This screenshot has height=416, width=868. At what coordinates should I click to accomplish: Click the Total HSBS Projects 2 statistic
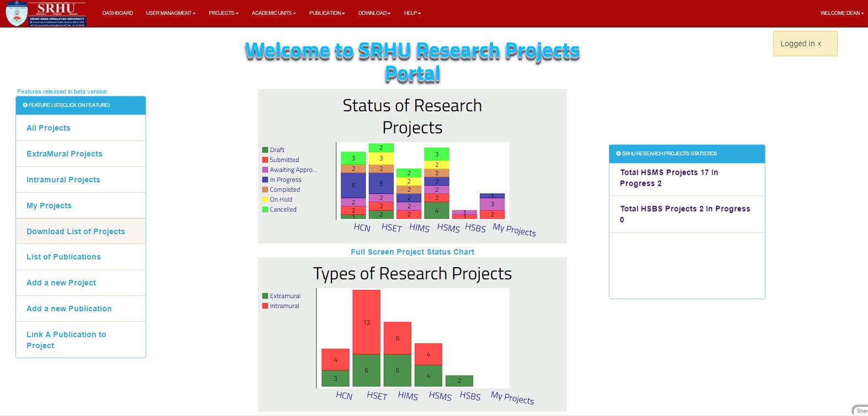coord(687,214)
